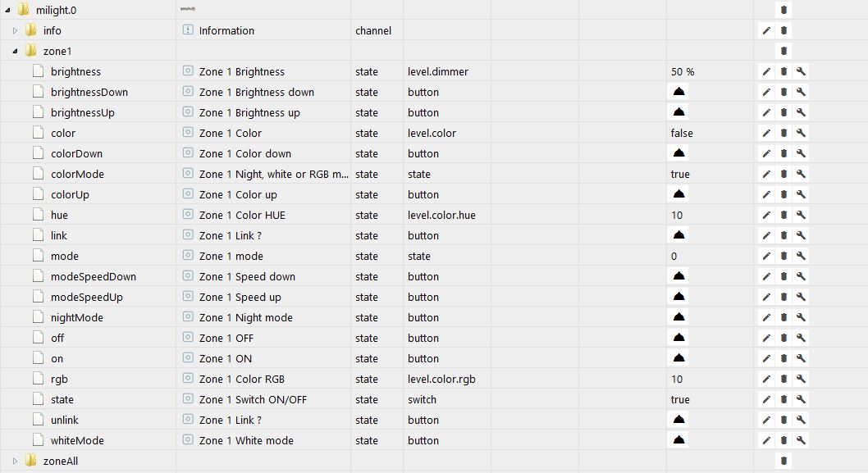Click the 'level.dimmer' role cell

click(x=438, y=72)
